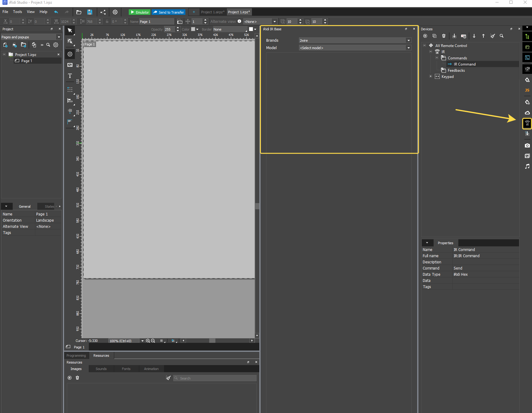Open the music note sounds icon
This screenshot has width=532, height=413.
tap(527, 166)
